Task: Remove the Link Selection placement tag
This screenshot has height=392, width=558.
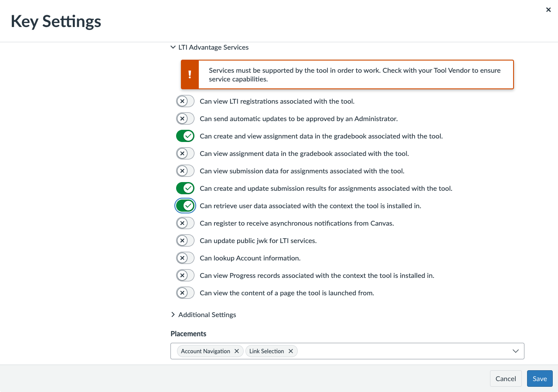Action: (x=291, y=351)
